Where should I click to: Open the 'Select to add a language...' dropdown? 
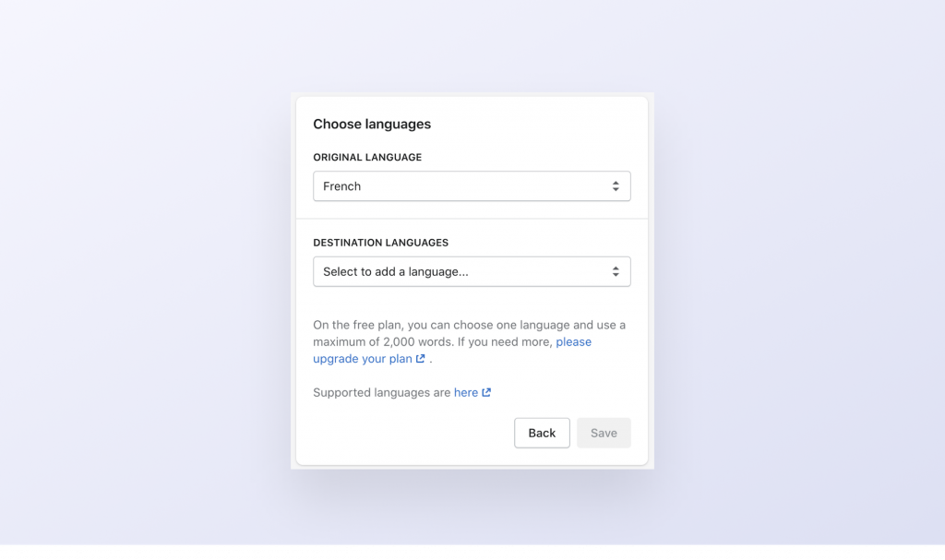tap(471, 272)
